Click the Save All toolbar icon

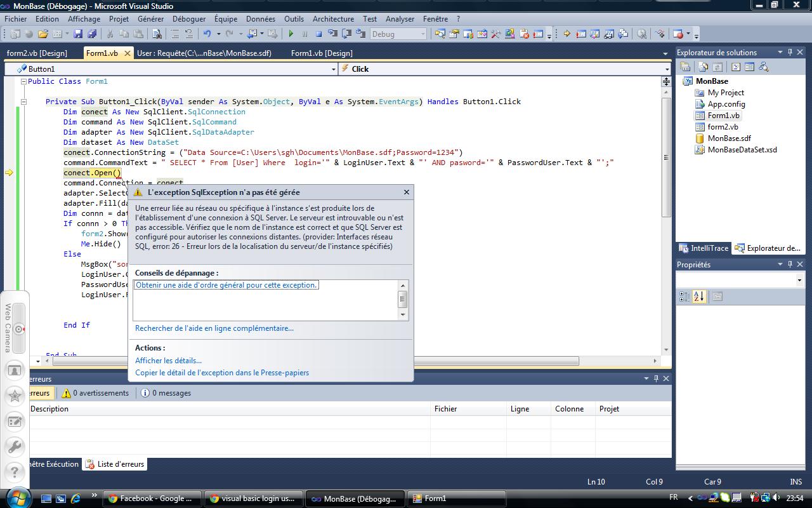92,34
